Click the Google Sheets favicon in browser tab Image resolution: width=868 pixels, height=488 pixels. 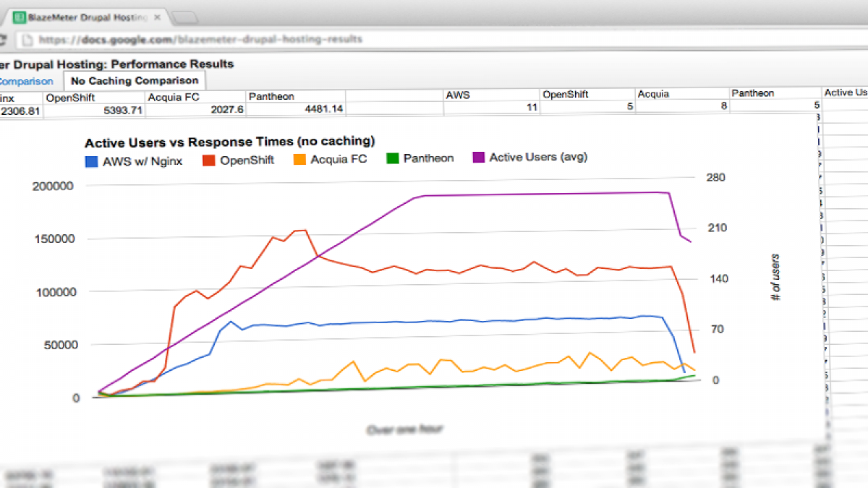pos(20,16)
